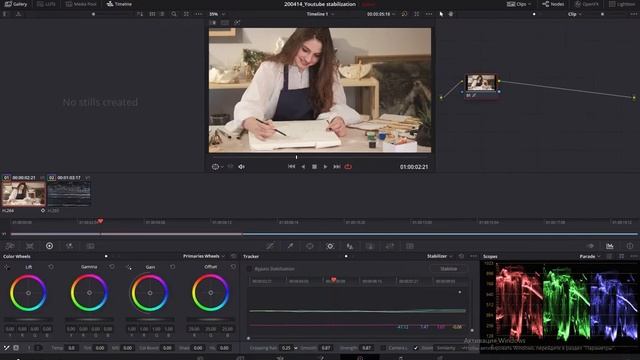Open the Magic Mask palette icon

coord(350,246)
